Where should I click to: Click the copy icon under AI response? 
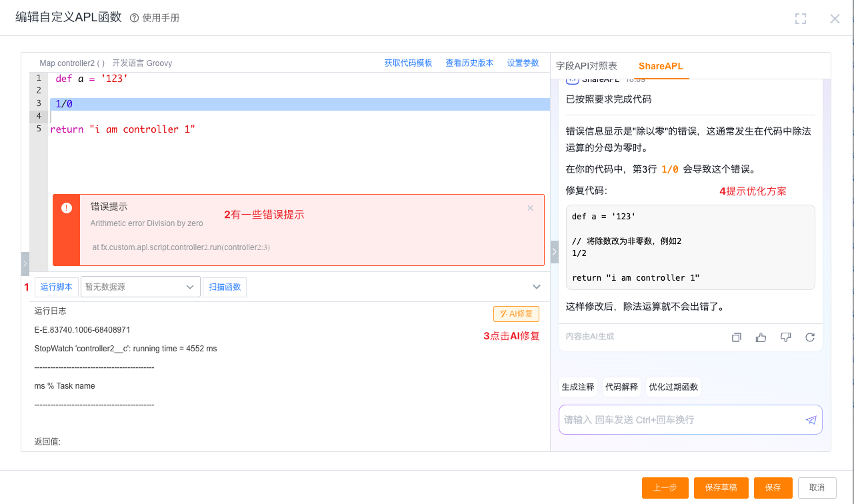pyautogui.click(x=737, y=337)
